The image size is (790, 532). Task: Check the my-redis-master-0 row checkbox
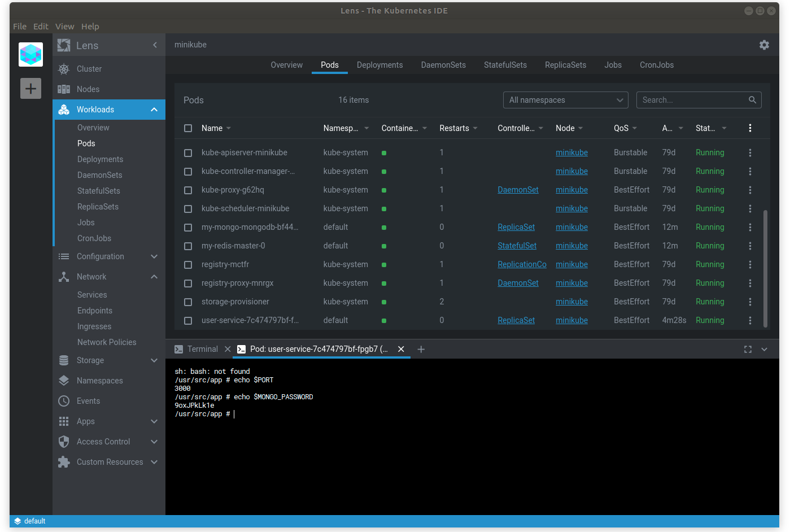(188, 246)
